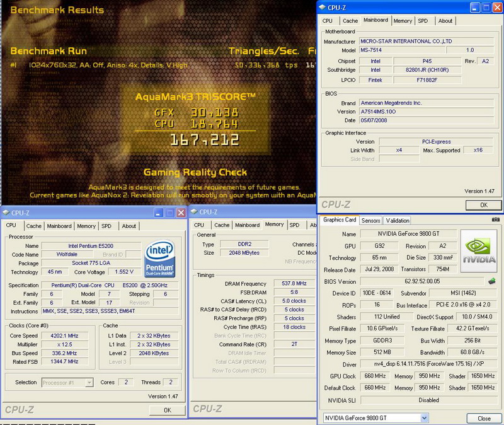
Task: Open SPD tab in Memory CPU-Z window
Action: 294,225
